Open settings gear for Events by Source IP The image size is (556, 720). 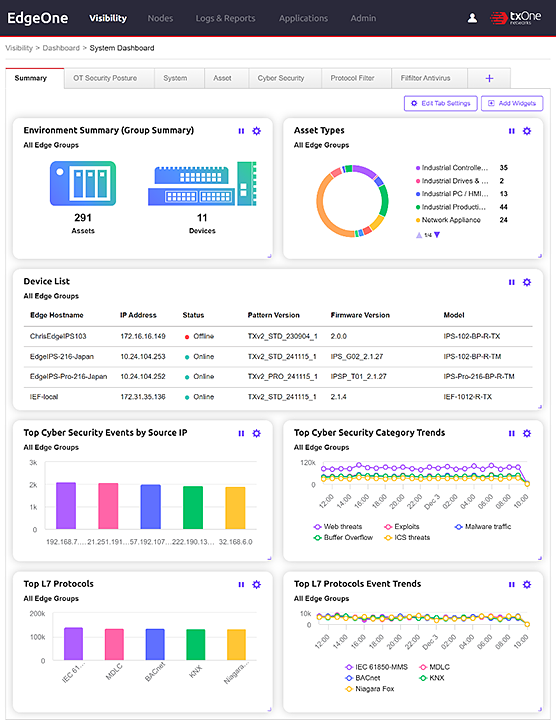click(x=257, y=433)
